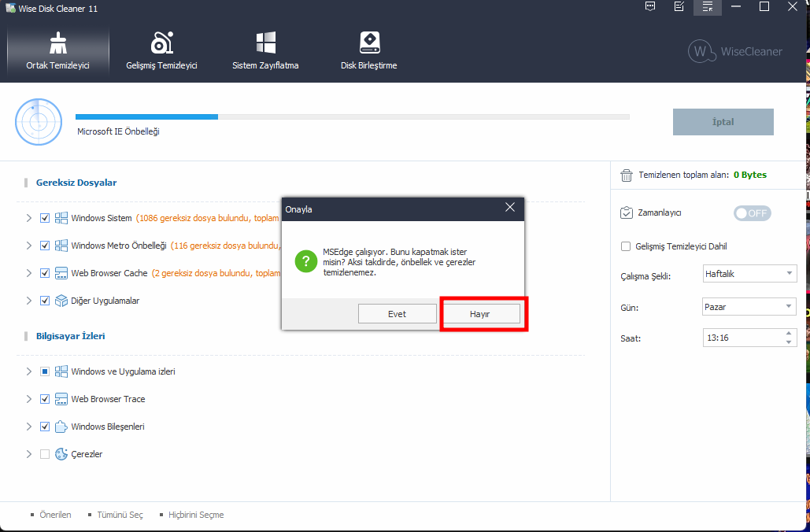The image size is (810, 532).
Task: Click the Çerezler cookie icon
Action: (x=61, y=454)
